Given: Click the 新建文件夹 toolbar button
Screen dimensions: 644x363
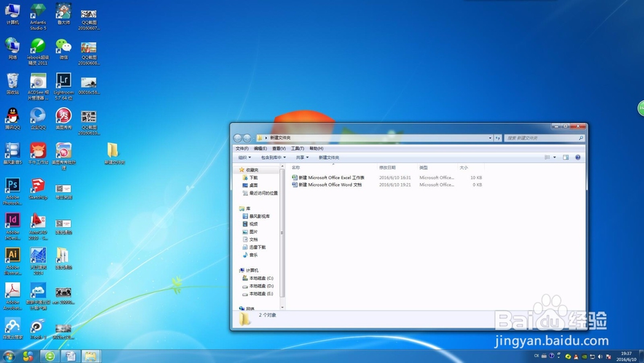Looking at the screenshot, I should pyautogui.click(x=329, y=157).
